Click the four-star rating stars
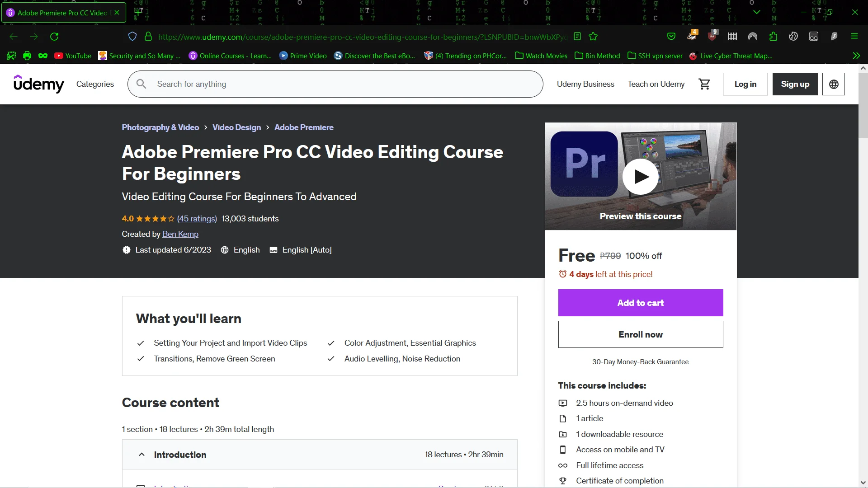Viewport: 868px width, 488px height. [155, 219]
